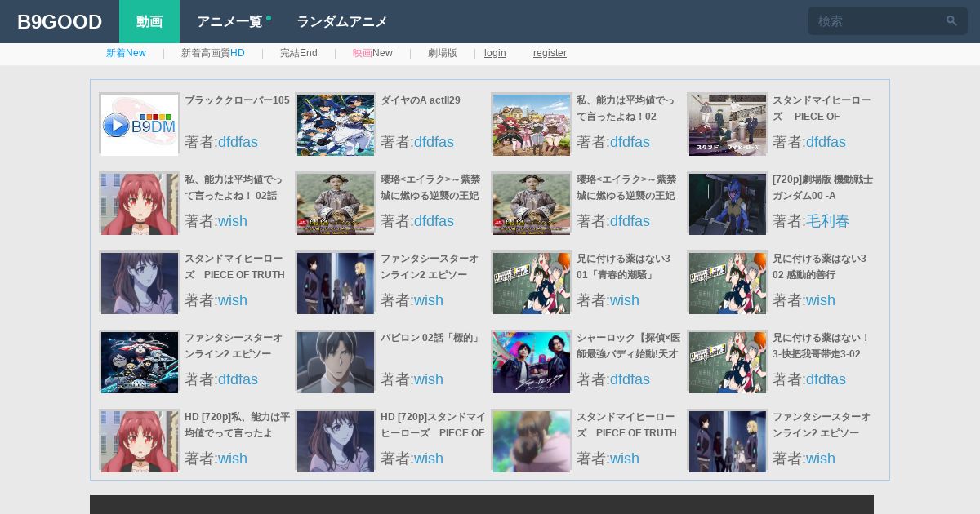Open author dfdfas beside ブラッククローバー105
The width and height of the screenshot is (980, 514).
(238, 142)
